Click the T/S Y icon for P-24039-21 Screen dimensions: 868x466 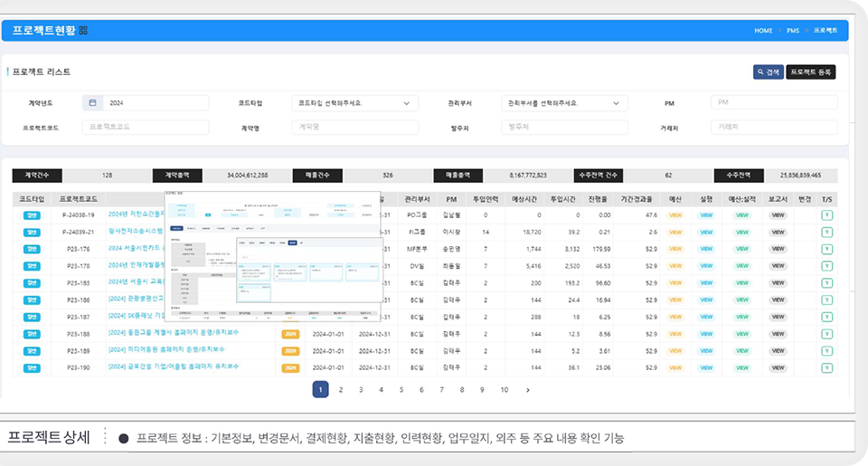[826, 233]
